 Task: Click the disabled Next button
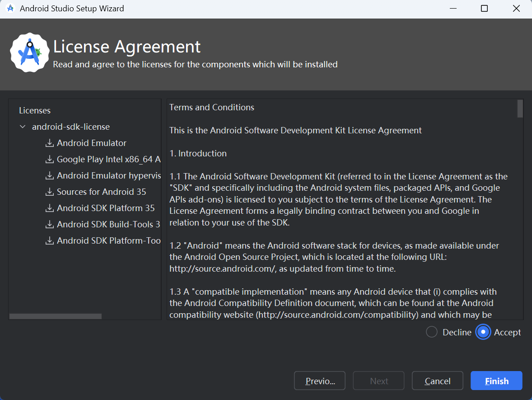[378, 381]
